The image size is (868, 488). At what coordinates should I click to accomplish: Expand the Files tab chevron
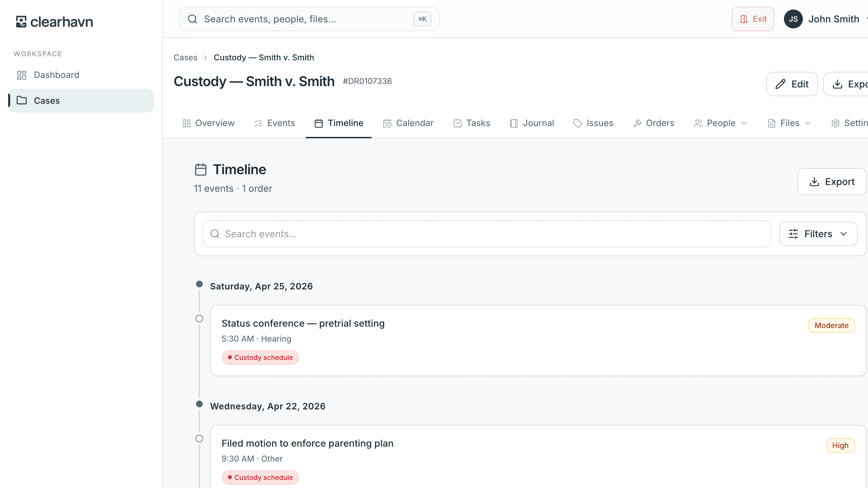(x=808, y=123)
